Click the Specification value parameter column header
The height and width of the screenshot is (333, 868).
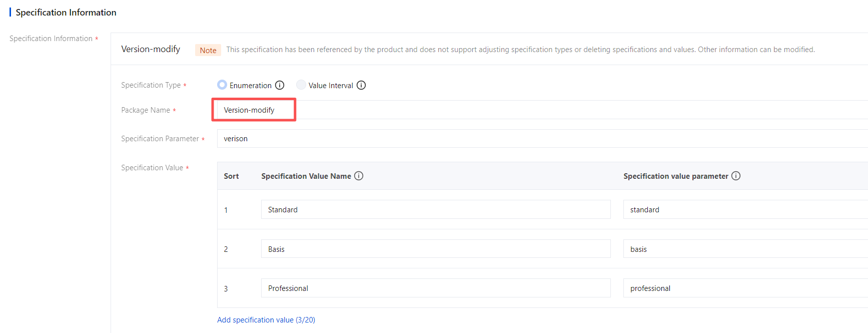point(676,176)
